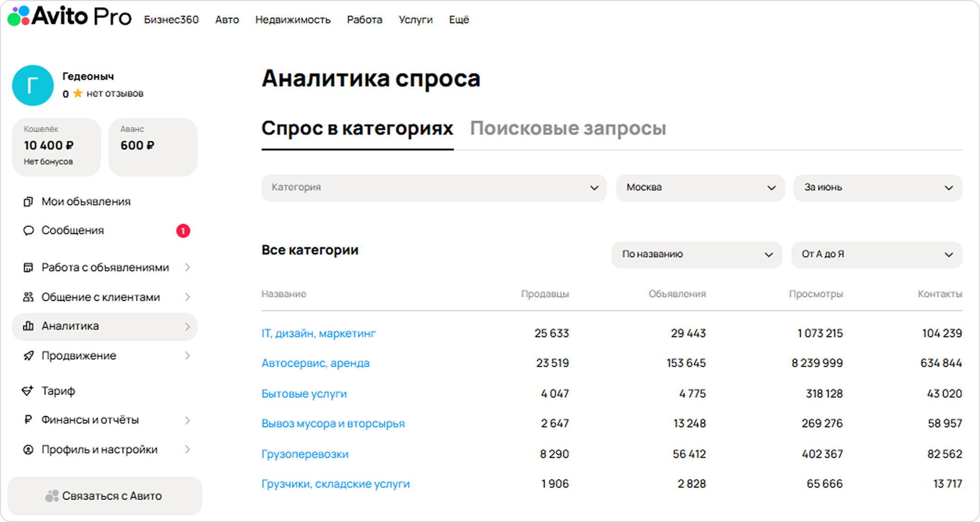Click the Гедеоныч profile avatar
Viewport: 980px width, 522px height.
(32, 85)
